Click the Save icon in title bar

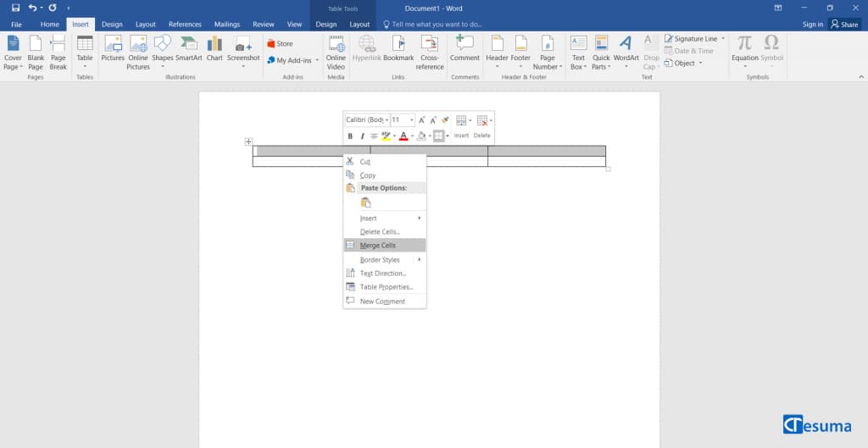[x=15, y=8]
